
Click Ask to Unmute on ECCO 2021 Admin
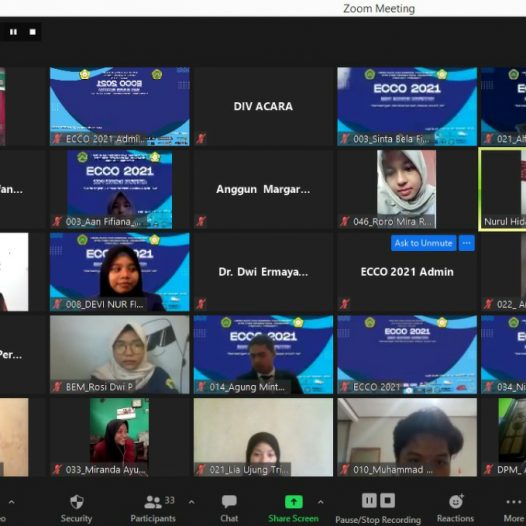[x=423, y=243]
